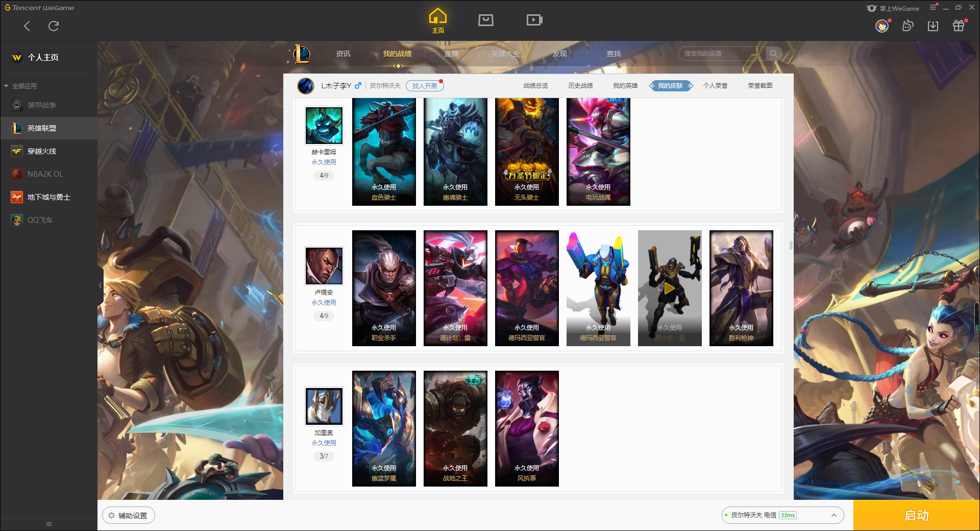Open the 战地之王 skin card
Image resolution: width=980 pixels, height=531 pixels.
click(x=455, y=428)
